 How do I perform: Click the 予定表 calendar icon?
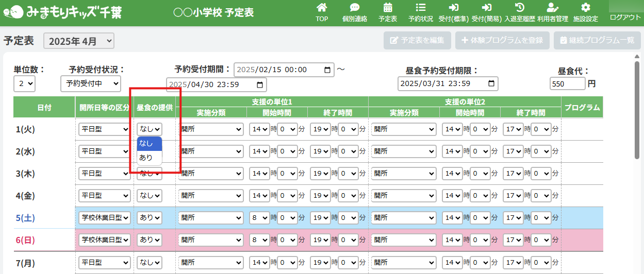tap(388, 8)
